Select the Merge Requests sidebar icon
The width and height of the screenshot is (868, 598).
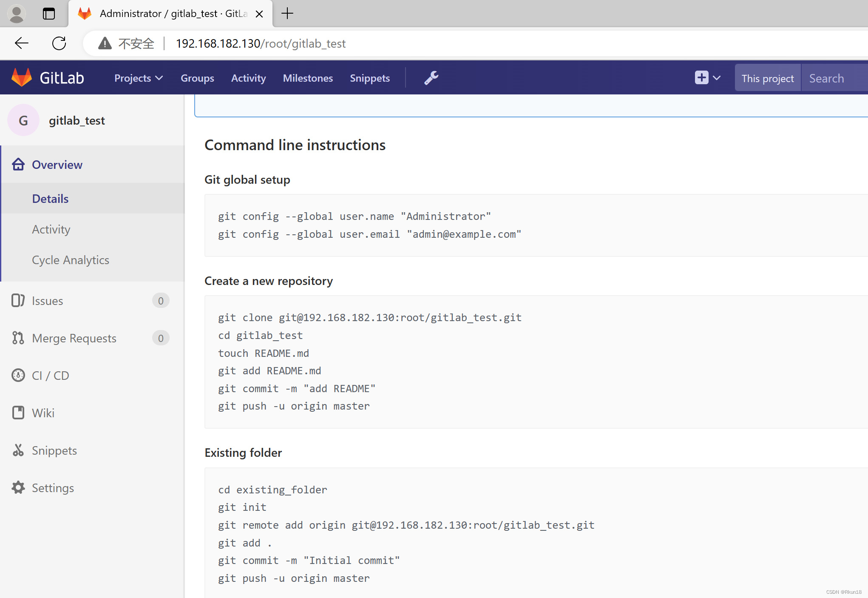click(17, 338)
